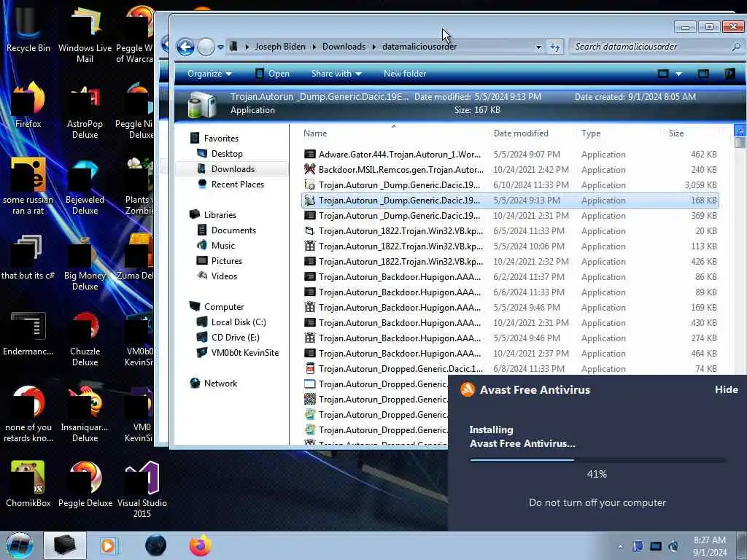Select the Chuzzle Deluxe desktop icon

[85, 338]
